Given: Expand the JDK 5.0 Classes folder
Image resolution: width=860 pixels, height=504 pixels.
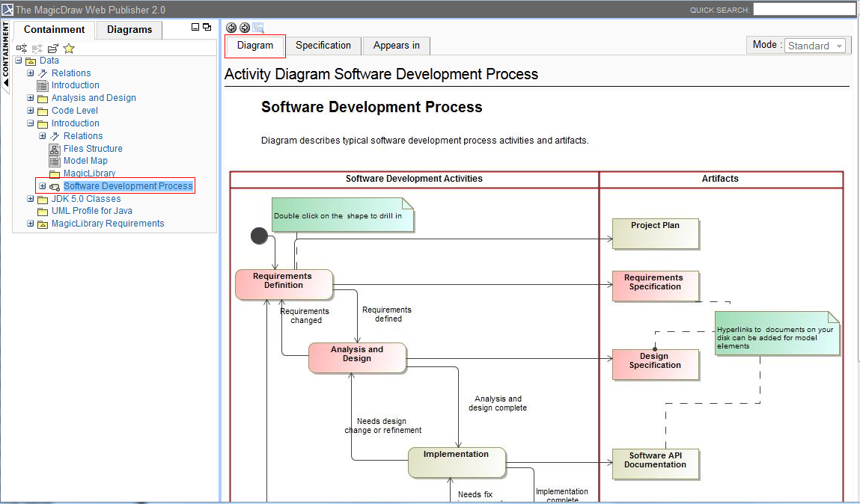Looking at the screenshot, I should tap(31, 199).
